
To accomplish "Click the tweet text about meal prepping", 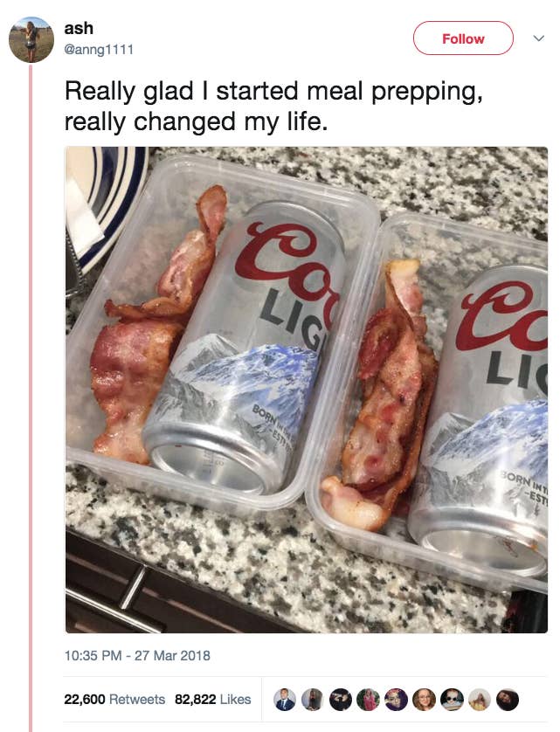I will (x=273, y=106).
